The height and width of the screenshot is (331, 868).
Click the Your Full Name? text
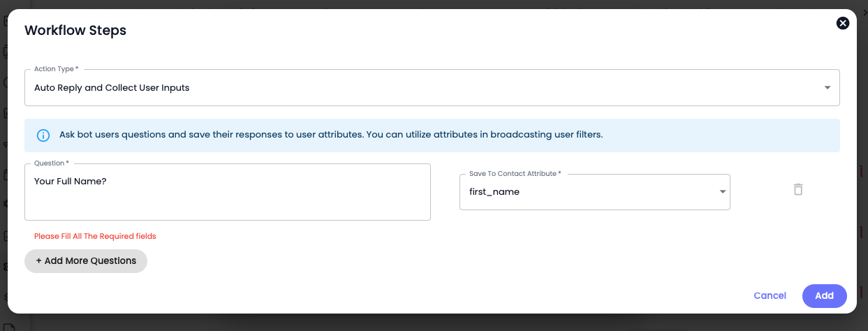pos(71,181)
